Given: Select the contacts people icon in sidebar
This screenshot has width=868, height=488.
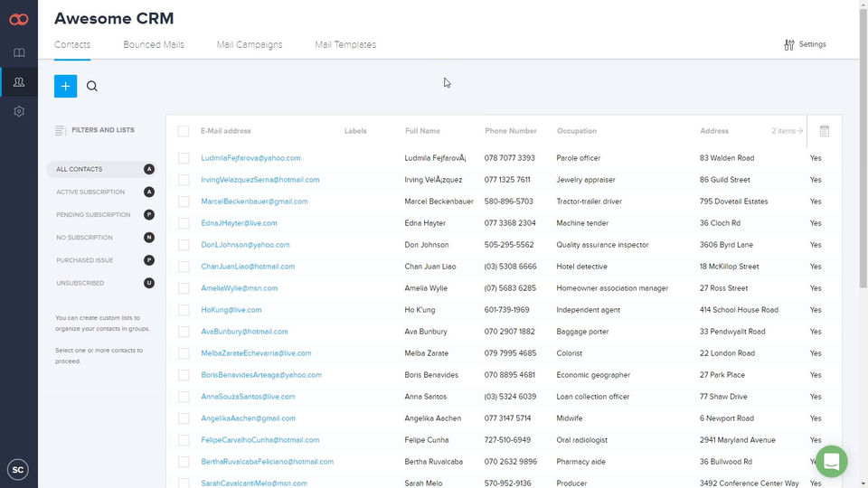Looking at the screenshot, I should click(x=19, y=82).
